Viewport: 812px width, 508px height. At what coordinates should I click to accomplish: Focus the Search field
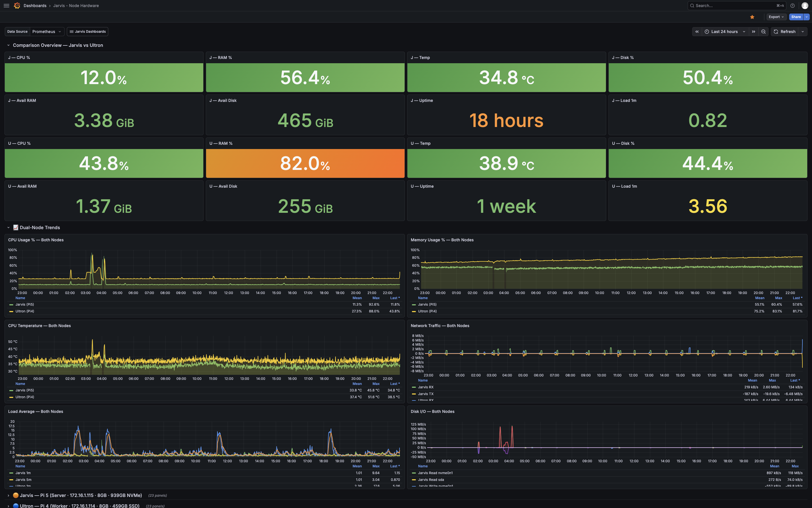pyautogui.click(x=736, y=6)
